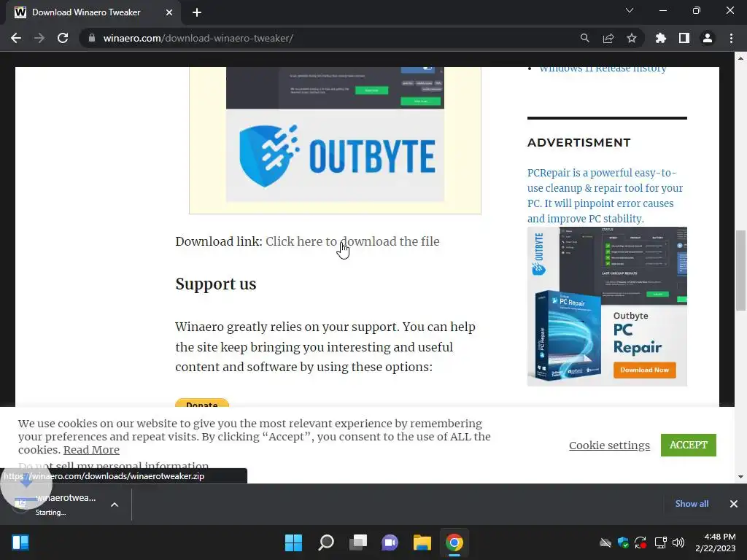Click the Support us heading
This screenshot has height=560, width=747.
coord(216,284)
